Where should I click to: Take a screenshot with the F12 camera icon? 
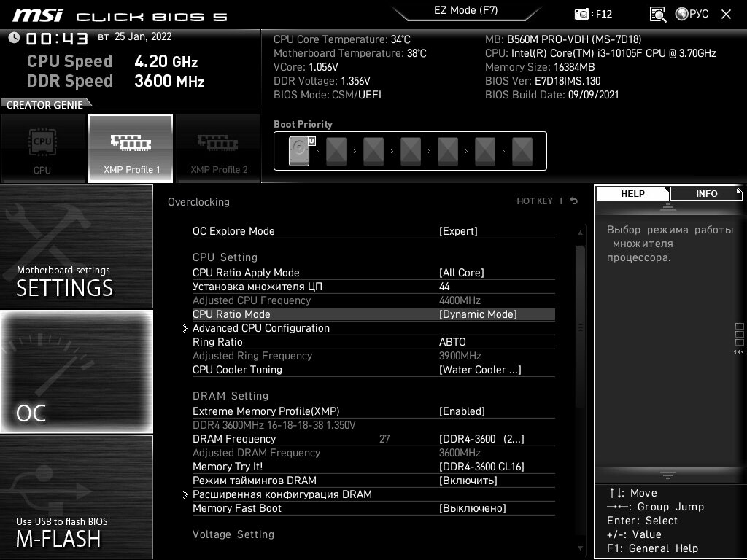coord(581,14)
